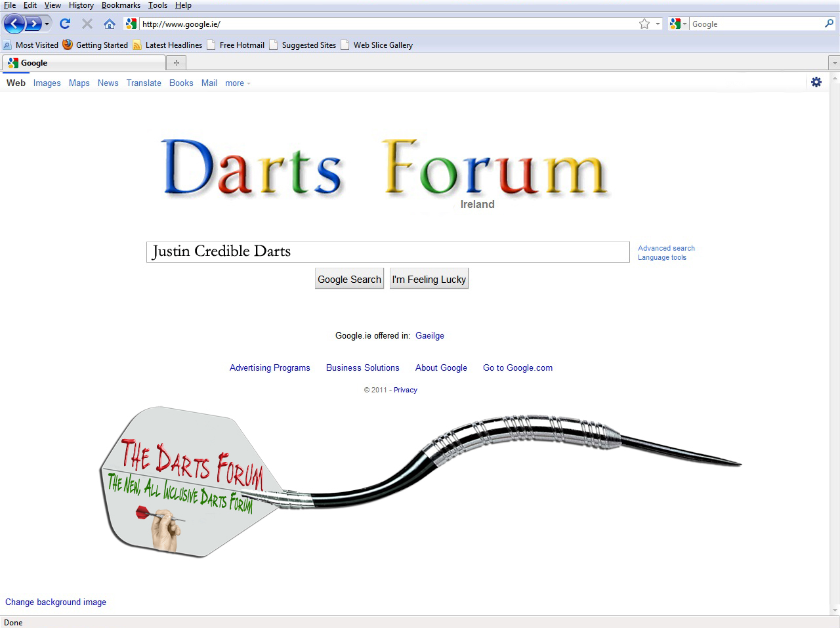Image resolution: width=840 pixels, height=628 pixels.
Task: Open the back/forward history dropdown arrow
Action: pos(47,24)
